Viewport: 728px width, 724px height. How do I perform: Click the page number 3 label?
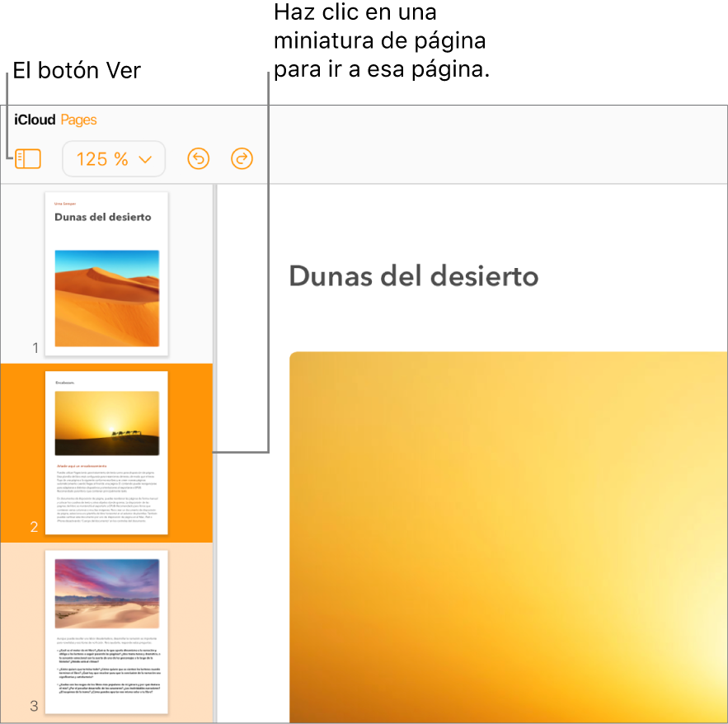pyautogui.click(x=34, y=706)
